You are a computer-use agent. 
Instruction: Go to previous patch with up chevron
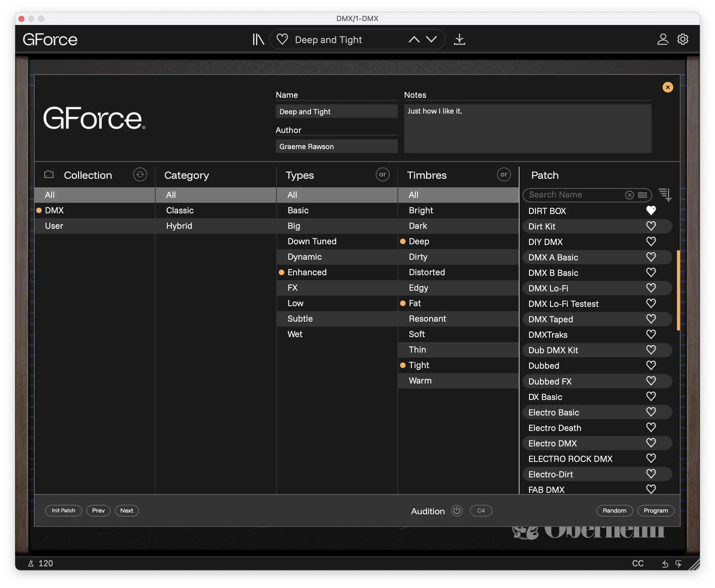414,39
